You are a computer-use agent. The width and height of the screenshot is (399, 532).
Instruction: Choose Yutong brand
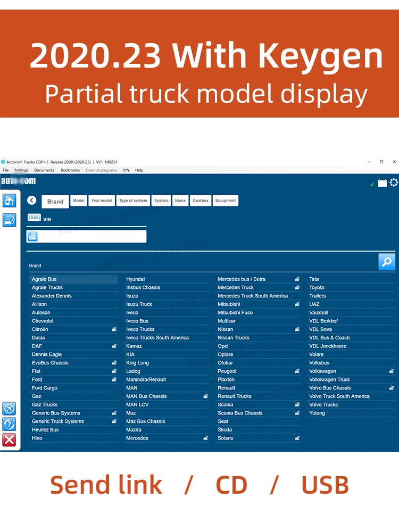[x=351, y=413]
